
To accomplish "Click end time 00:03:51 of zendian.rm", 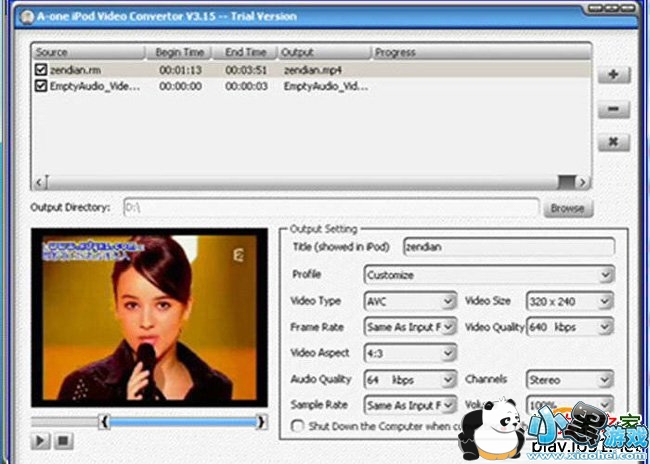I will point(246,70).
